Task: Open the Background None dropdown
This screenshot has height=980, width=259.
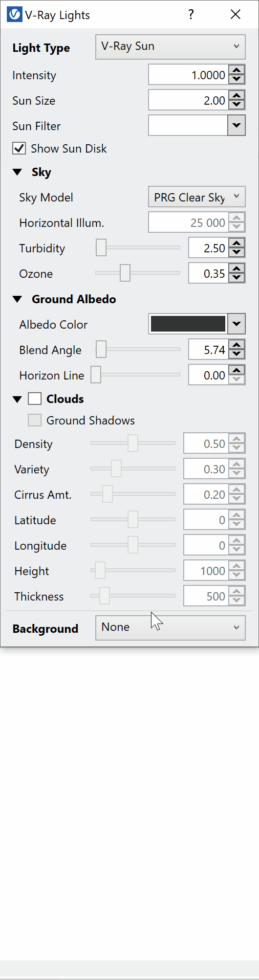Action: pyautogui.click(x=171, y=627)
